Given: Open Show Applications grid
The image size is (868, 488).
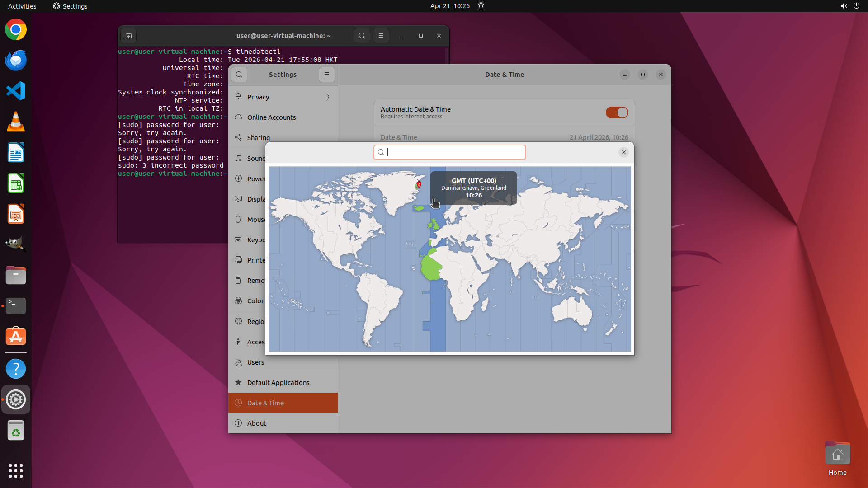Looking at the screenshot, I should (16, 470).
